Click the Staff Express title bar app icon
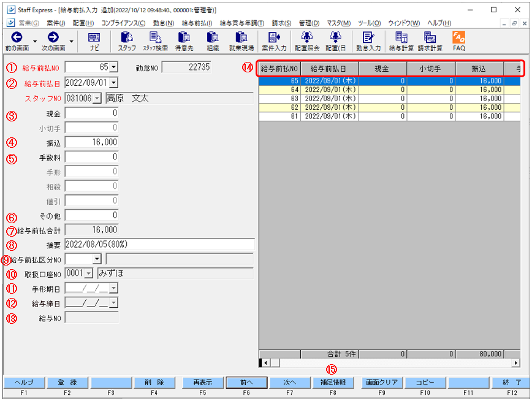 pyautogui.click(x=11, y=10)
